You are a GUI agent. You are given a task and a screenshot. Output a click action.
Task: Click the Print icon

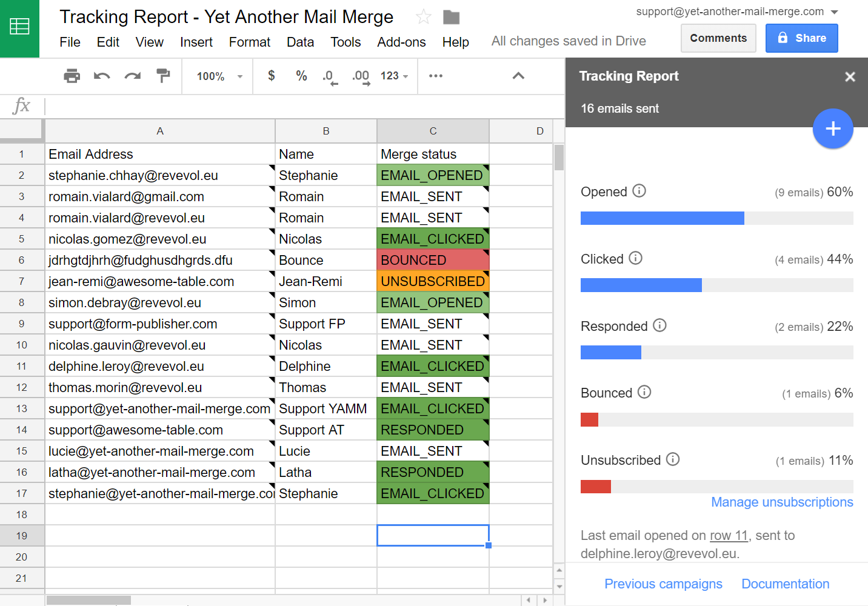pos(72,76)
